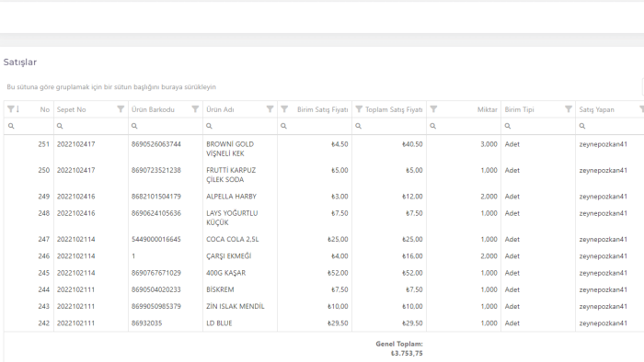The height and width of the screenshot is (362, 644).
Task: Open the Ürün Adı column filter
Action: click(x=270, y=109)
